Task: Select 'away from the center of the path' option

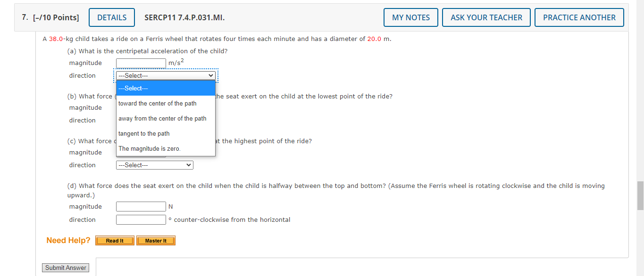Action: 162,118
